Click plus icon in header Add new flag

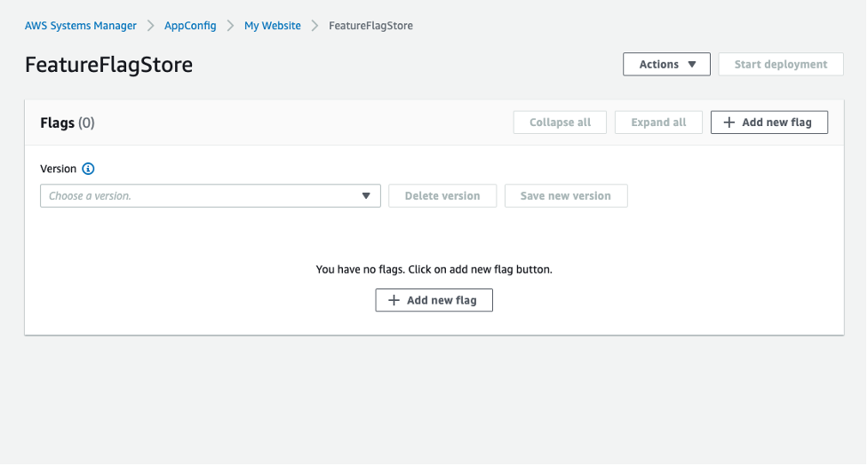729,122
